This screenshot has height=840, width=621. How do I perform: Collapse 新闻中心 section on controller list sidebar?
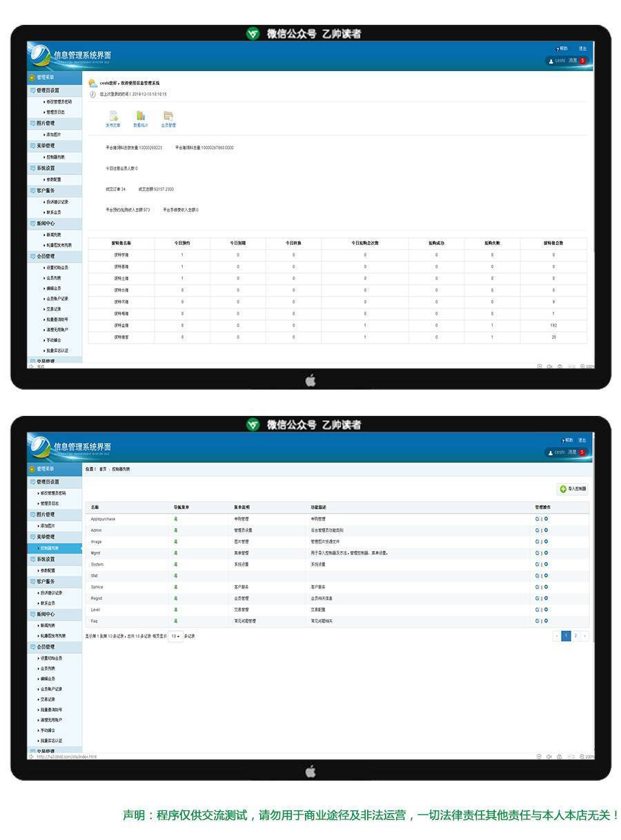(x=55, y=614)
